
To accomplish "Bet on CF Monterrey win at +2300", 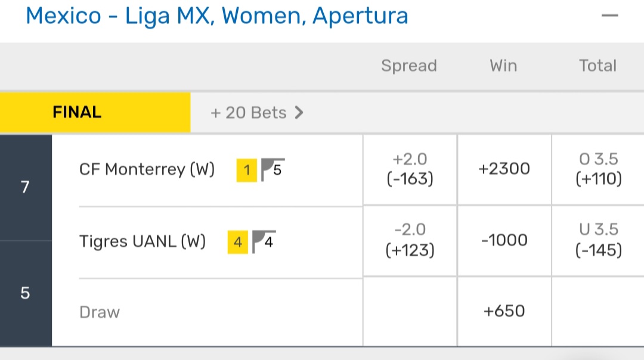I will click(x=504, y=169).
